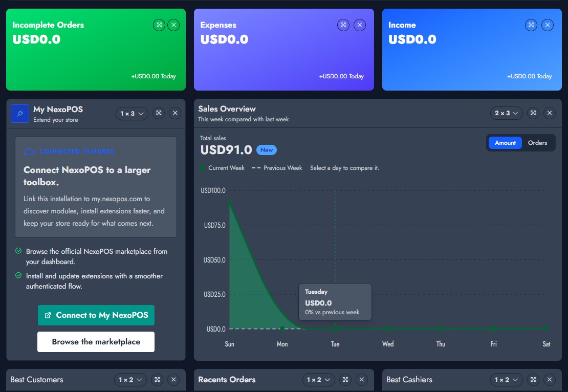This screenshot has height=392, width=568.
Task: Click Connect to My NexoPOS button
Action: point(96,315)
